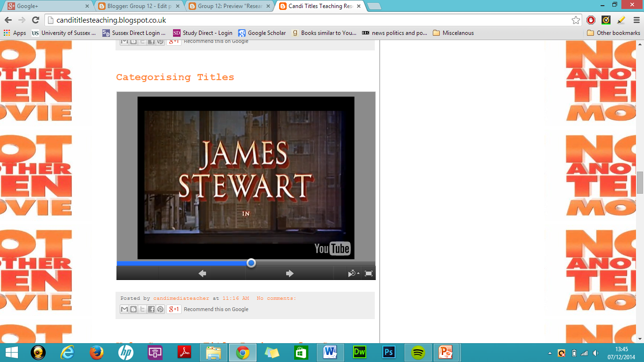The image size is (644, 362).
Task: Open Internet Explorer from the taskbar
Action: 67,353
